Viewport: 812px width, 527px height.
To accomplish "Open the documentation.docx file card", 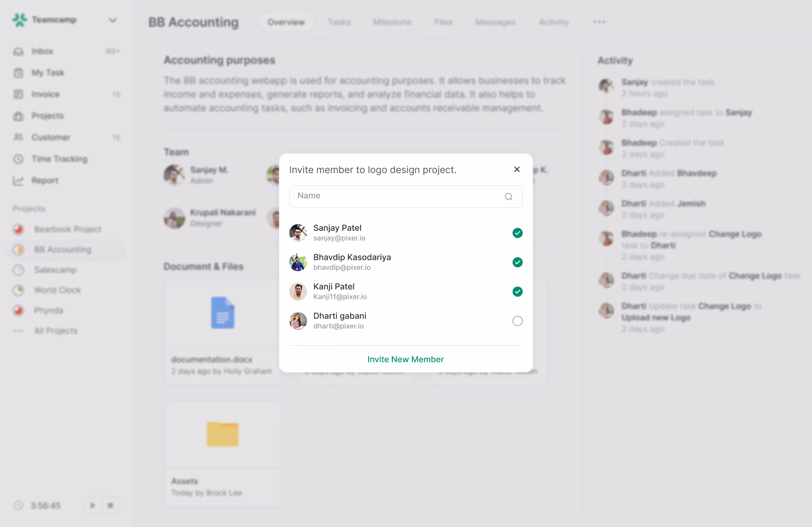I will 223,332.
